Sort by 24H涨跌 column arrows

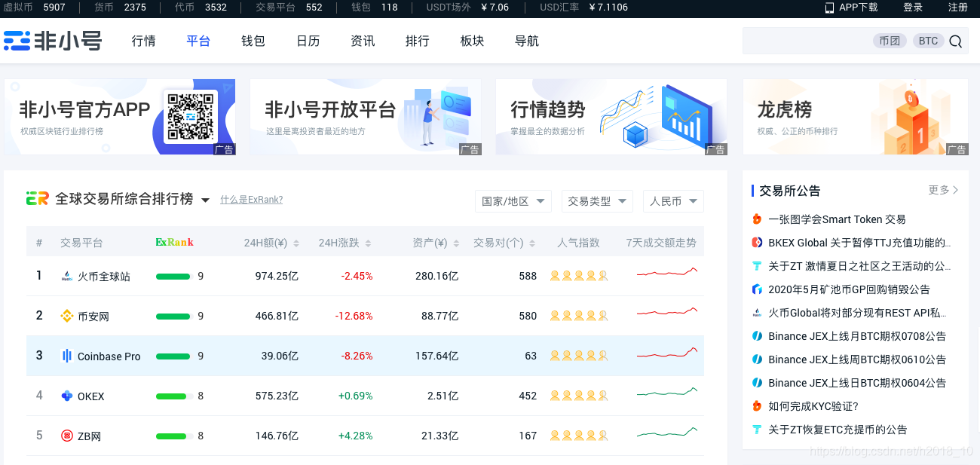click(368, 243)
